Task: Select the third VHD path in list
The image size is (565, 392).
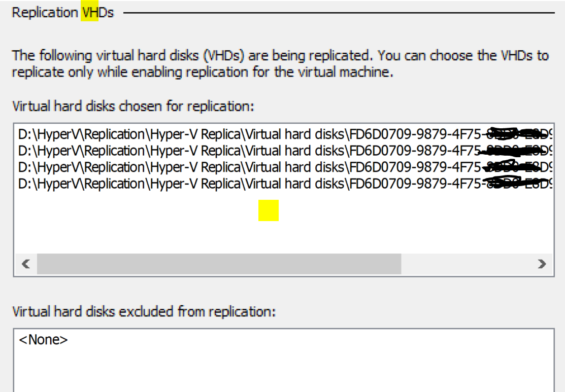Action: [x=285, y=167]
